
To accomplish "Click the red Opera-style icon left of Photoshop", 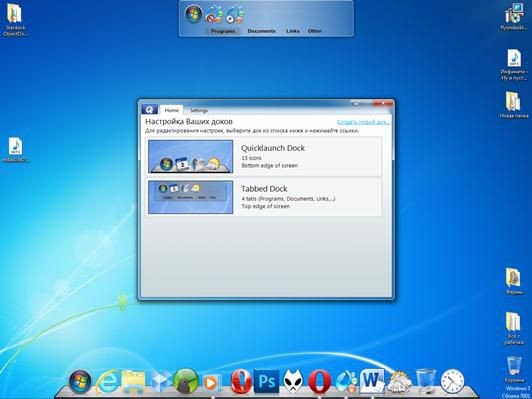I will [x=241, y=381].
